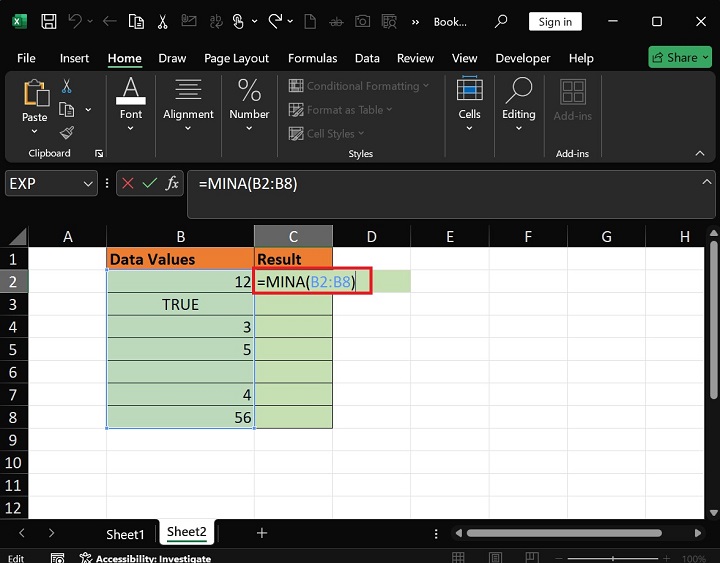Expand the formula bar with chevron
The width and height of the screenshot is (720, 563).
coord(706,183)
